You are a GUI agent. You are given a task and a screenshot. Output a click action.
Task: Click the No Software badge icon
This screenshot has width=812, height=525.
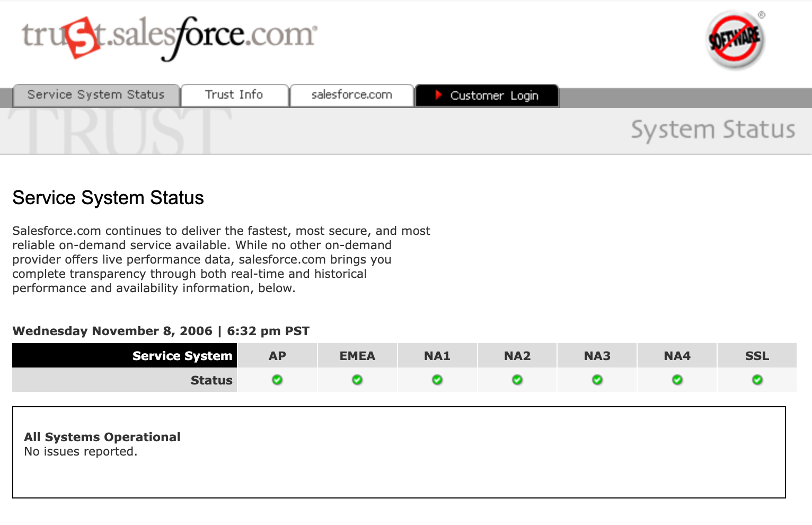coord(736,39)
